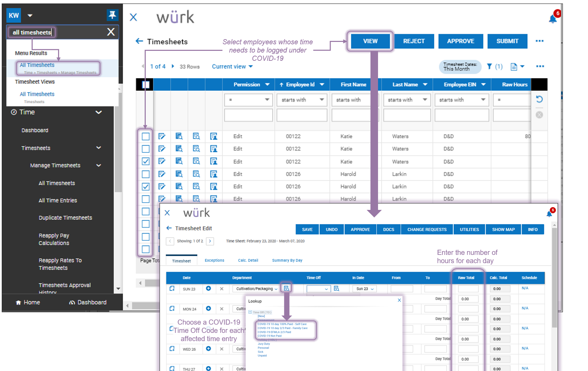
Task: Collapse the Time section chevron in the sidebar
Action: point(99,112)
